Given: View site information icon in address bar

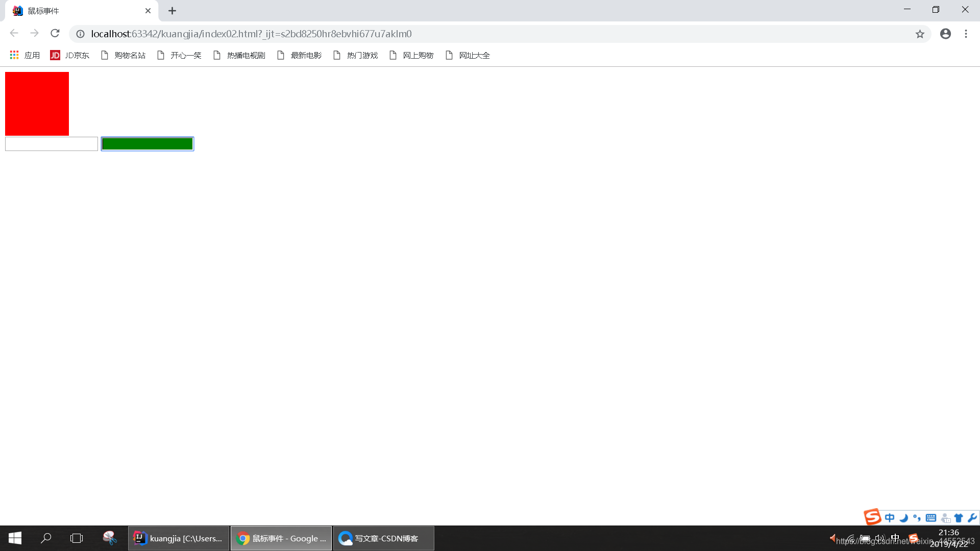Looking at the screenshot, I should (80, 34).
